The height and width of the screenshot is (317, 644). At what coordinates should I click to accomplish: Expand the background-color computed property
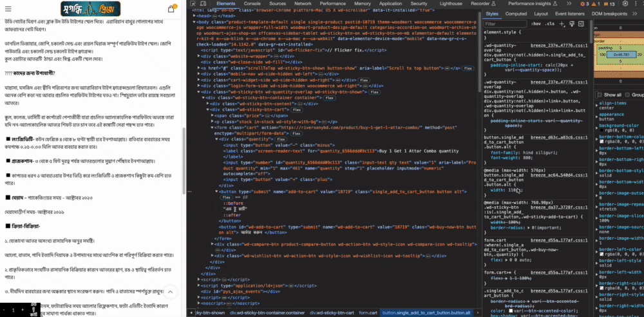point(598,128)
